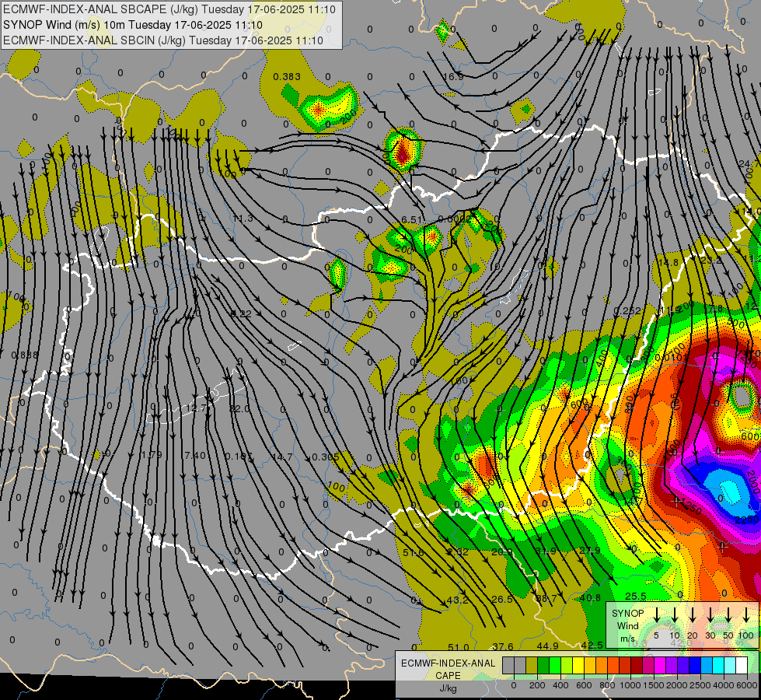761x700 pixels.
Task: Click the SYNOP Wind 10m header line
Action: click(x=132, y=25)
